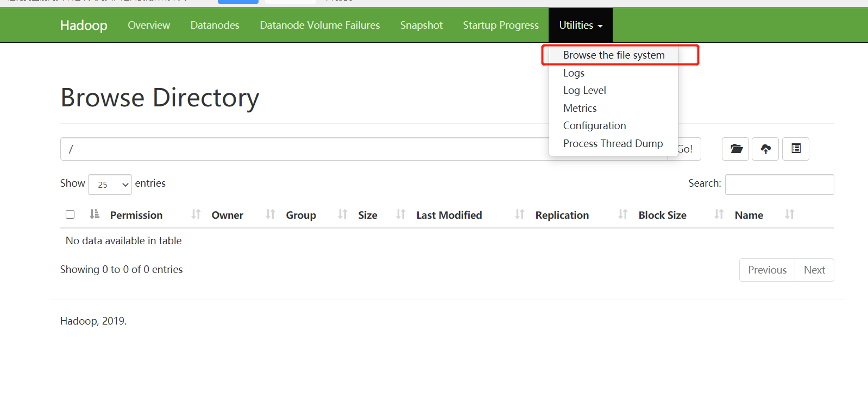Select Browse the file system
This screenshot has height=400, width=868.
coord(614,55)
